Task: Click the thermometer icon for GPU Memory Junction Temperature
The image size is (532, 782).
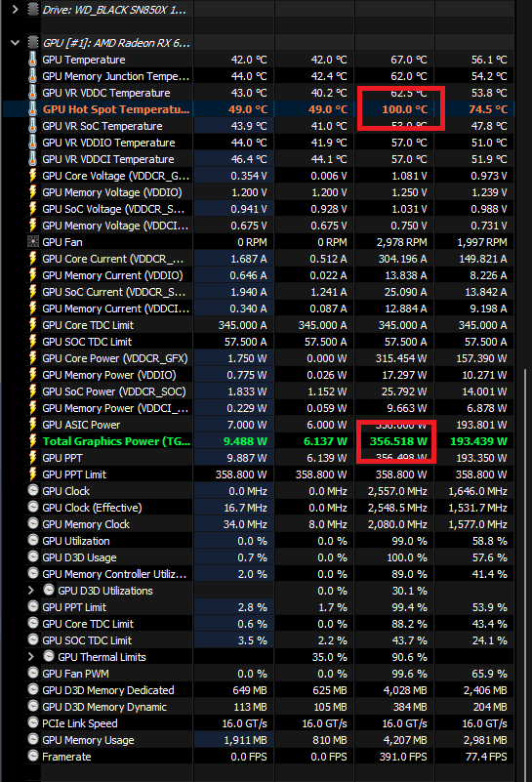Action: (x=33, y=76)
